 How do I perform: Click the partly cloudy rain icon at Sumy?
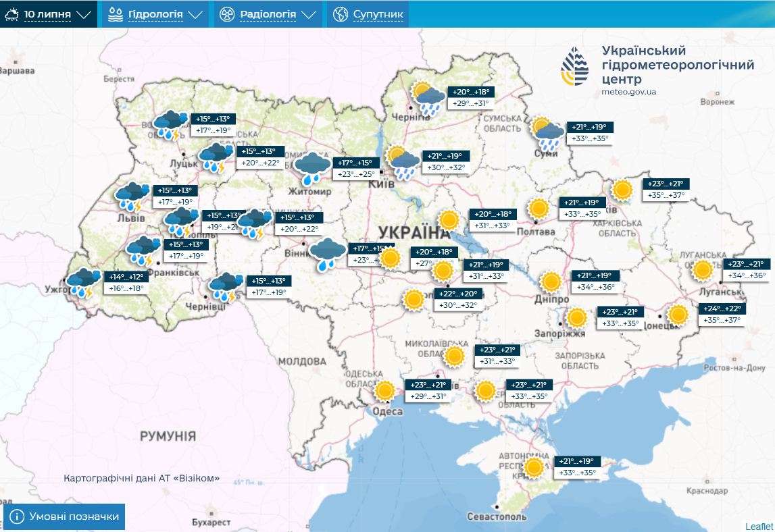tap(547, 134)
